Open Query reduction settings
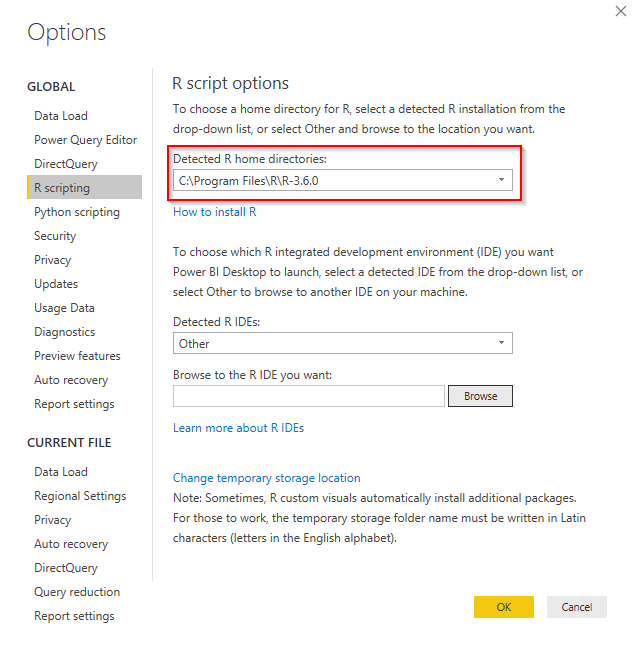Screen dimensions: 635x645 coord(77,592)
